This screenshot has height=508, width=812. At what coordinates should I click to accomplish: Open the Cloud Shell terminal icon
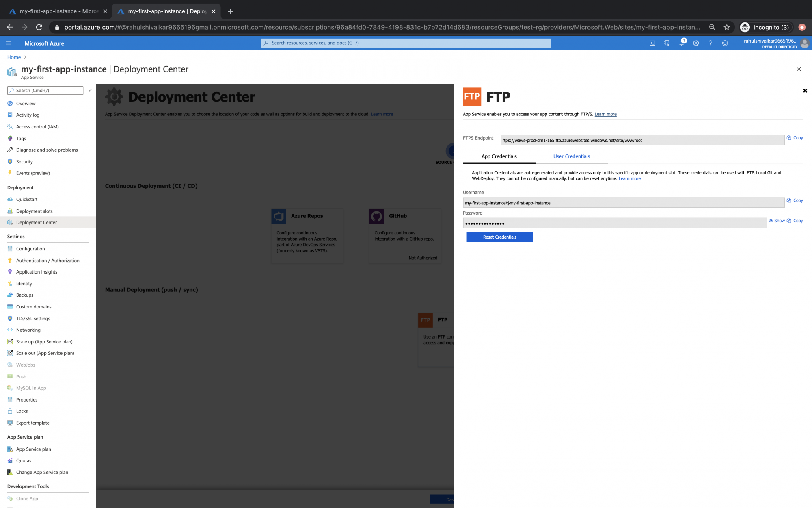652,43
